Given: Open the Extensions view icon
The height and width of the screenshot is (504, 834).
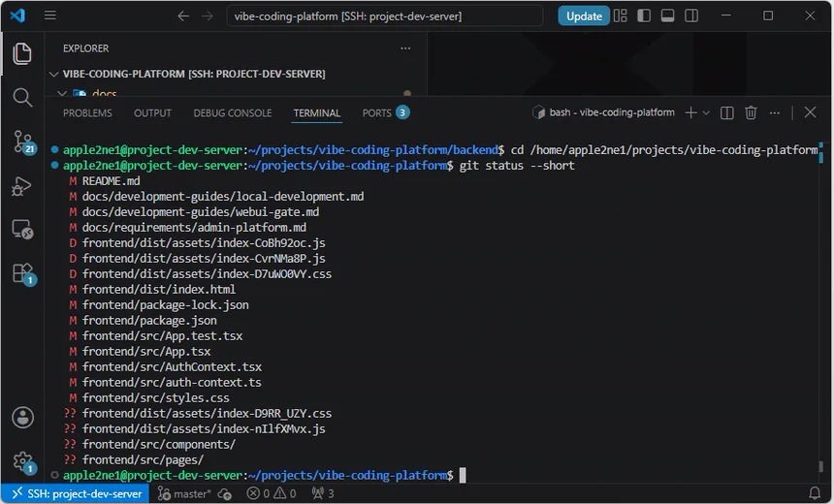Looking at the screenshot, I should tap(23, 274).
